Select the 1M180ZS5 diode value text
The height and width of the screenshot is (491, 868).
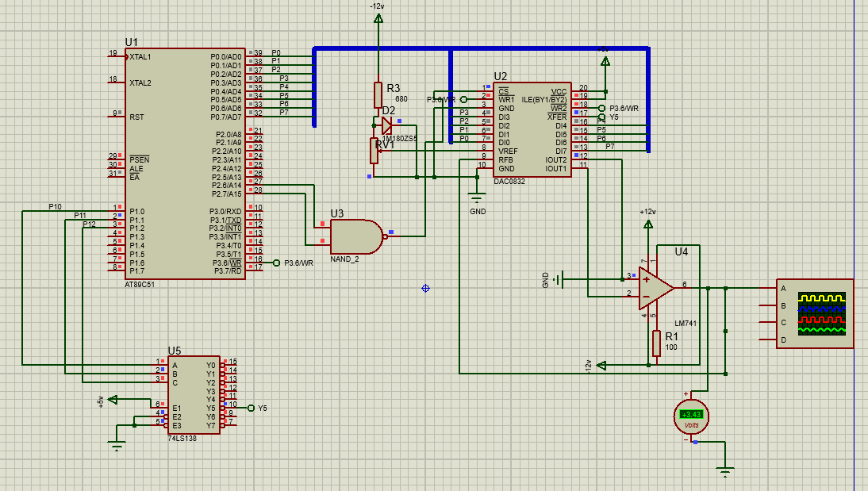400,139
